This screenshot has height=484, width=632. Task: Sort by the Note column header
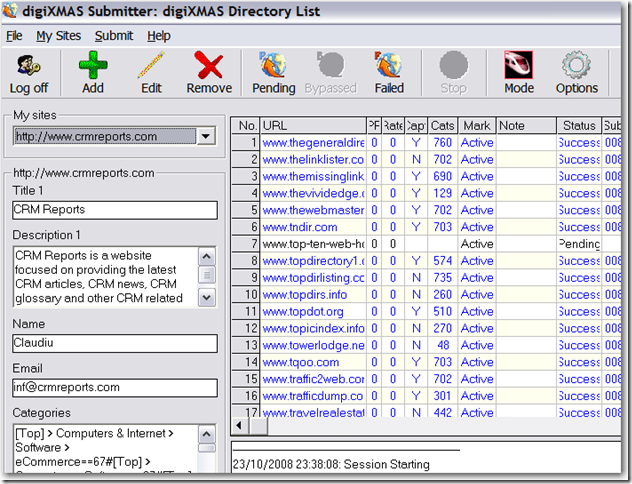click(x=526, y=126)
